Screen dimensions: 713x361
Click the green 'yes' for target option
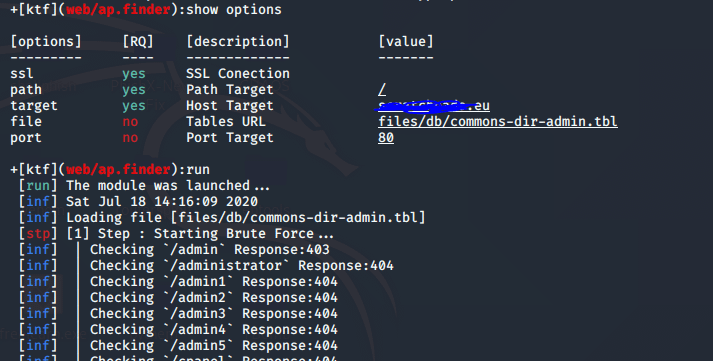134,106
